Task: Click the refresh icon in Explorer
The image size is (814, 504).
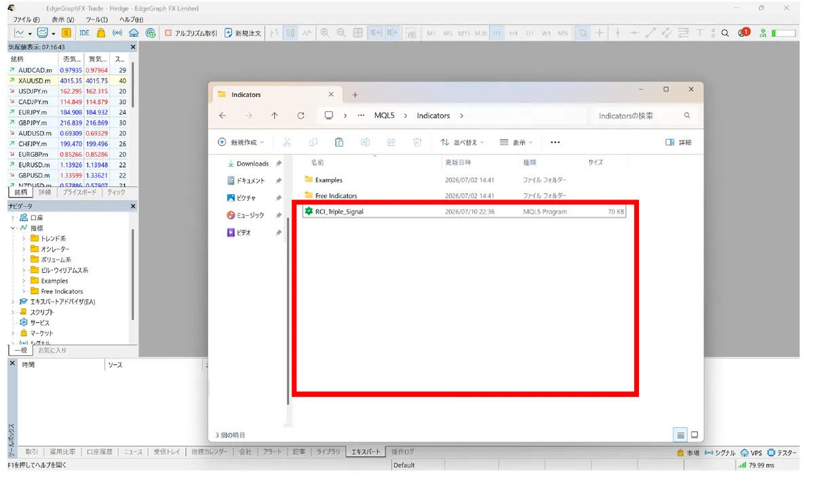Action: tap(301, 116)
